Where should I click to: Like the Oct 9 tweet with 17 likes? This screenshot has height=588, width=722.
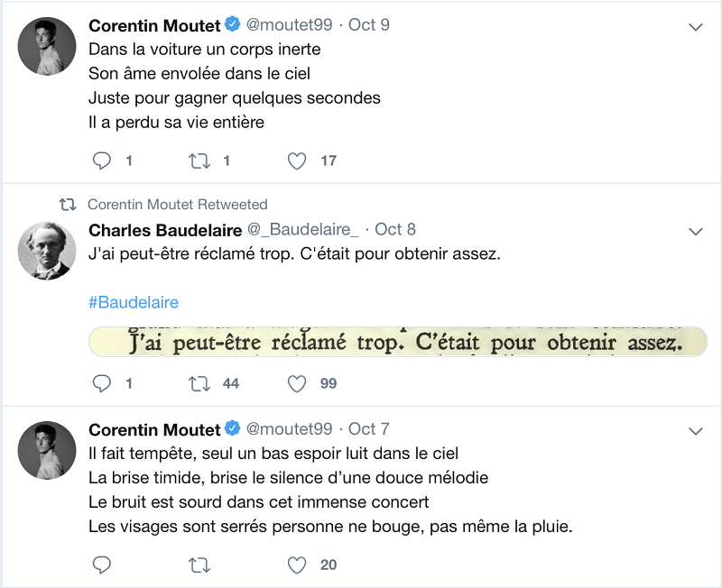pyautogui.click(x=297, y=161)
